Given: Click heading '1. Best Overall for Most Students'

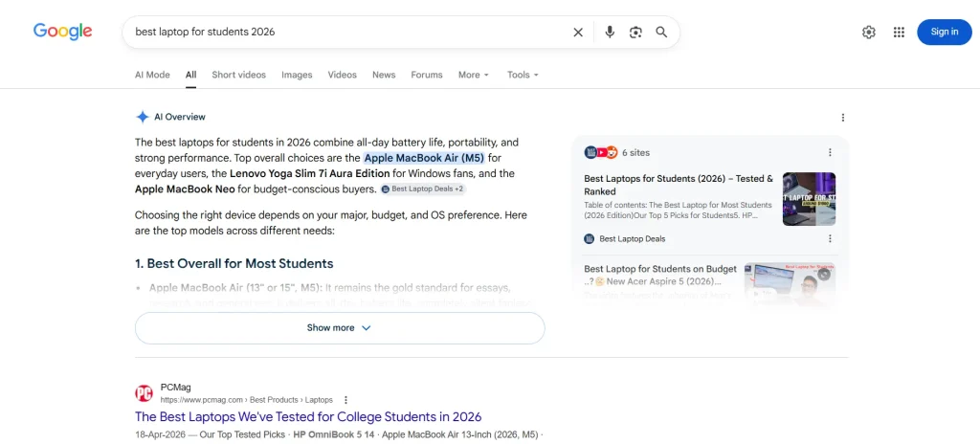Looking at the screenshot, I should [x=234, y=263].
